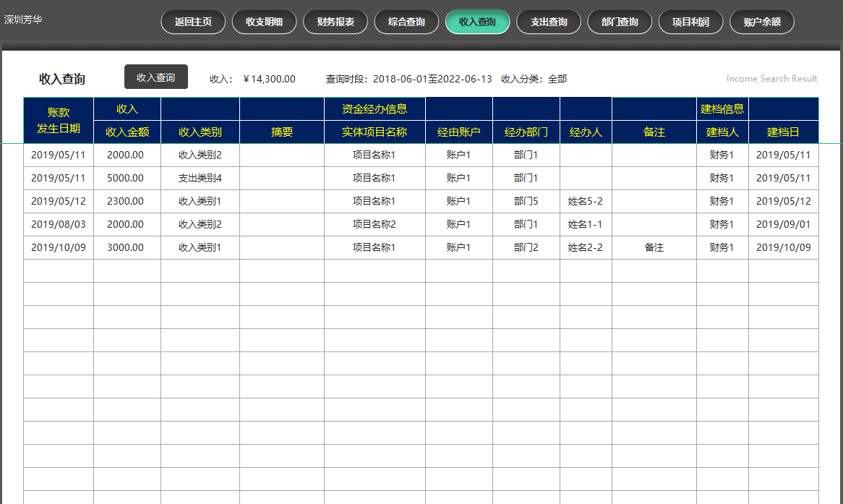Click the Income Search Result text
Image resolution: width=843 pixels, height=504 pixels.
[x=771, y=79]
